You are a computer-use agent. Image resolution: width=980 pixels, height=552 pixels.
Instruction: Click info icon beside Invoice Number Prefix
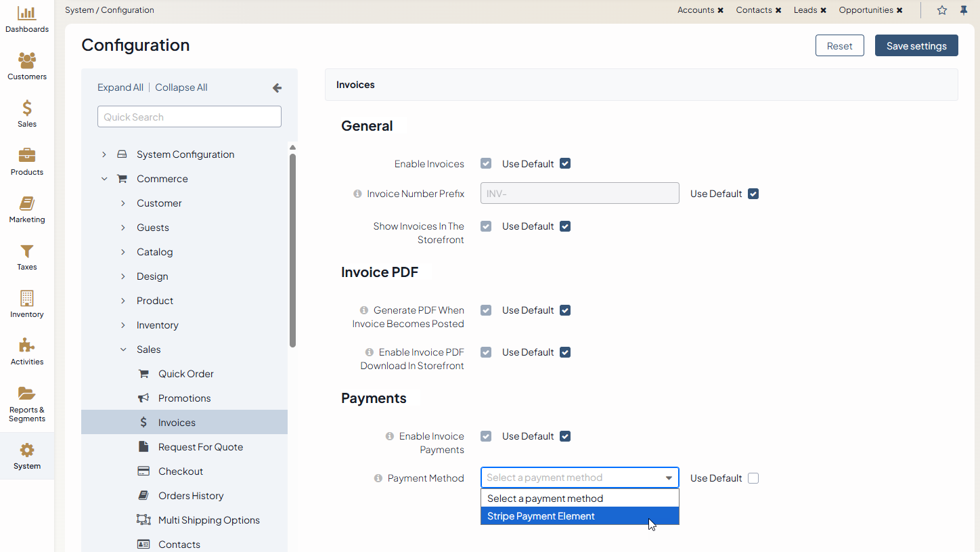coord(357,194)
